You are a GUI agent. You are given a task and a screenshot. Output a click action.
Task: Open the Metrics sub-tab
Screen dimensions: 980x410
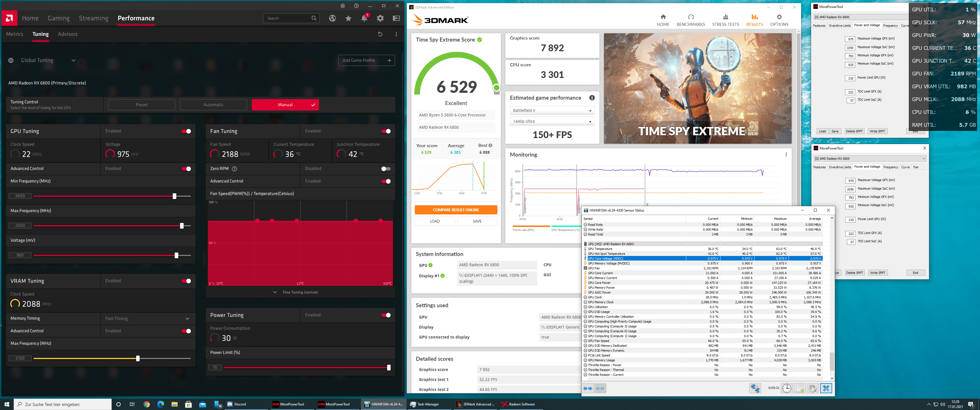tap(15, 34)
